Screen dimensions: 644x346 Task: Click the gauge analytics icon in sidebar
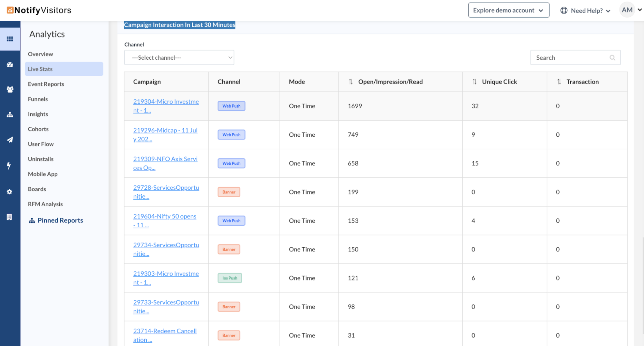coord(10,64)
